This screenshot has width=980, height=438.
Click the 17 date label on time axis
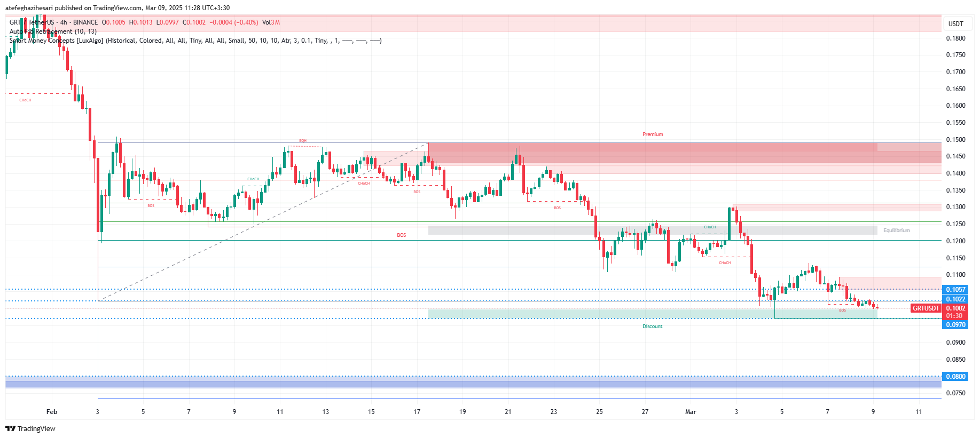pos(417,412)
